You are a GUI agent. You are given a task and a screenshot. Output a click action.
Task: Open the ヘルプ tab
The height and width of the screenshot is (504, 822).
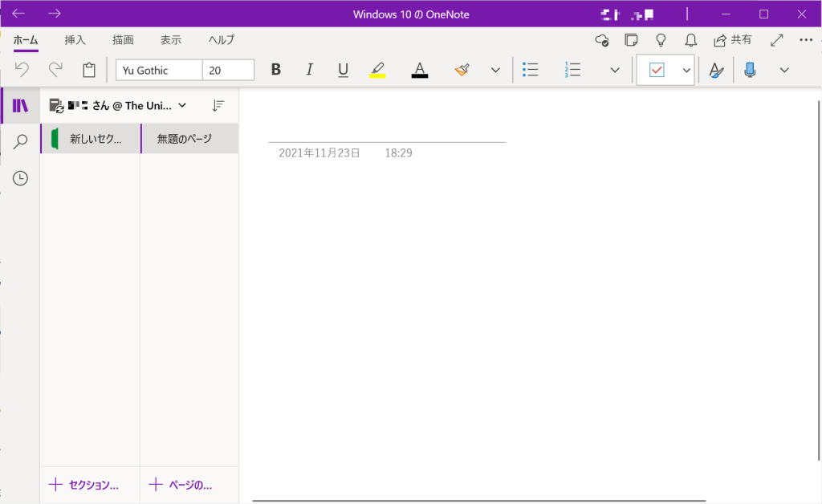click(222, 40)
